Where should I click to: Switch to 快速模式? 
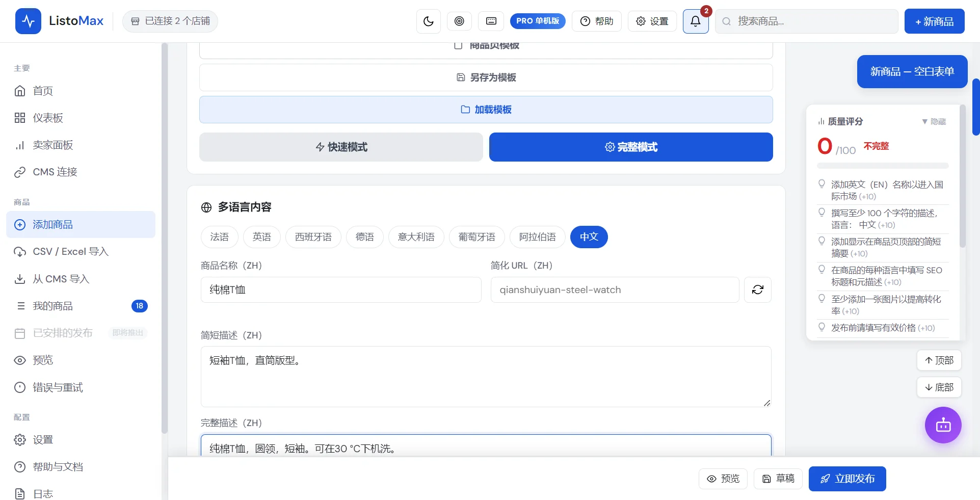(x=341, y=147)
